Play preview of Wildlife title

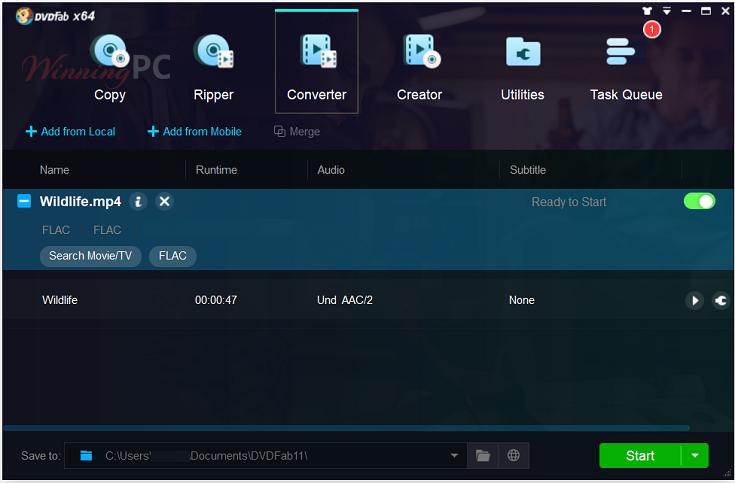[x=695, y=300]
